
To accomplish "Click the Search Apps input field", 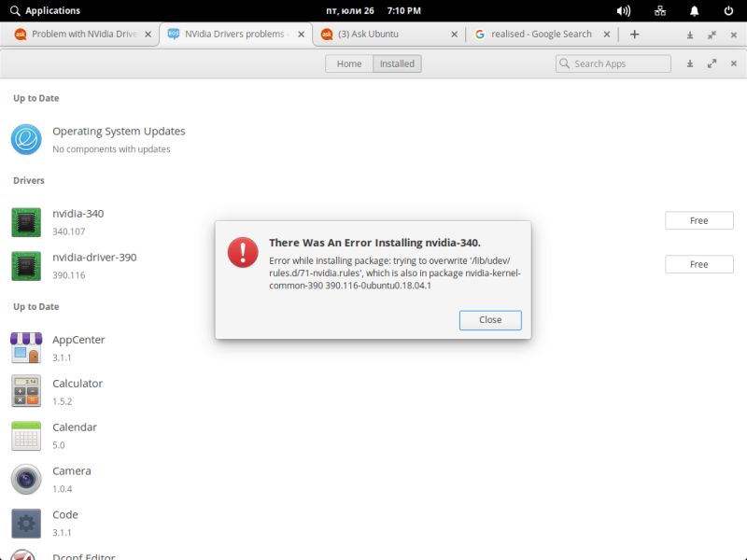I will tap(612, 63).
